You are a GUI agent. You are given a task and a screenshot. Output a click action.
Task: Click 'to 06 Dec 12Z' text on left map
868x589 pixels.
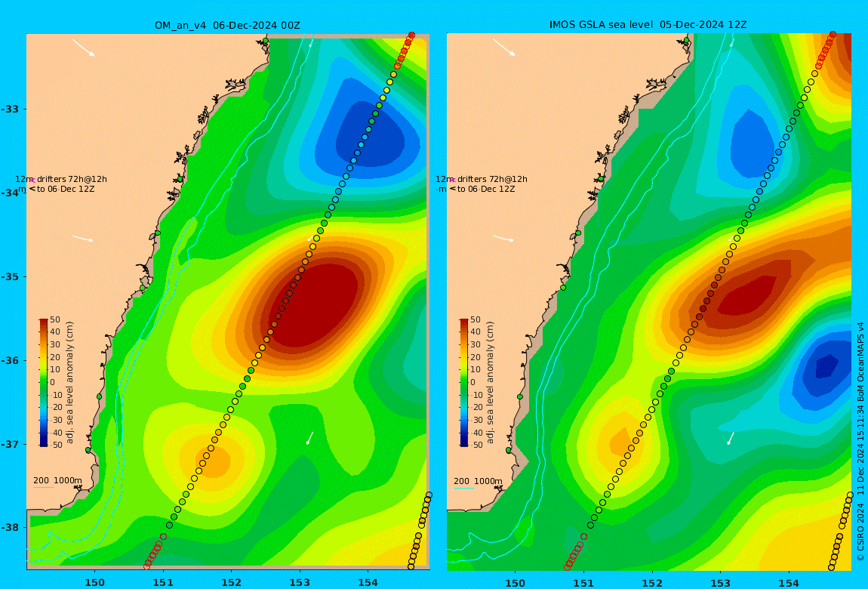point(66,190)
